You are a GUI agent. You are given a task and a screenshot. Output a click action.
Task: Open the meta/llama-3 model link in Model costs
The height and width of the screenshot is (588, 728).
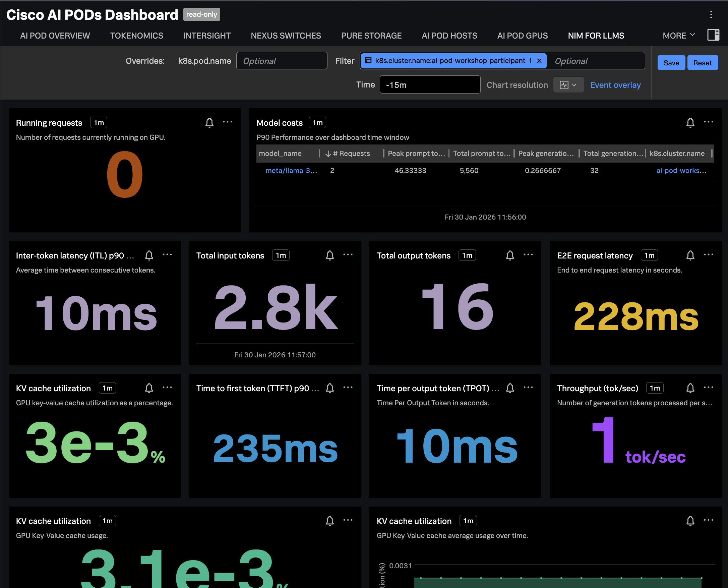click(x=291, y=170)
